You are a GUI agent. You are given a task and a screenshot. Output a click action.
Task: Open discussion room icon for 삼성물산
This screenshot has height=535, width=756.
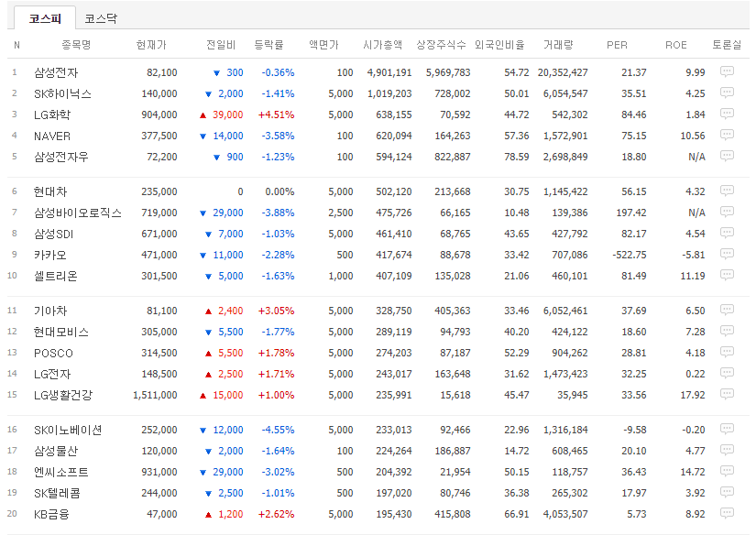[727, 450]
